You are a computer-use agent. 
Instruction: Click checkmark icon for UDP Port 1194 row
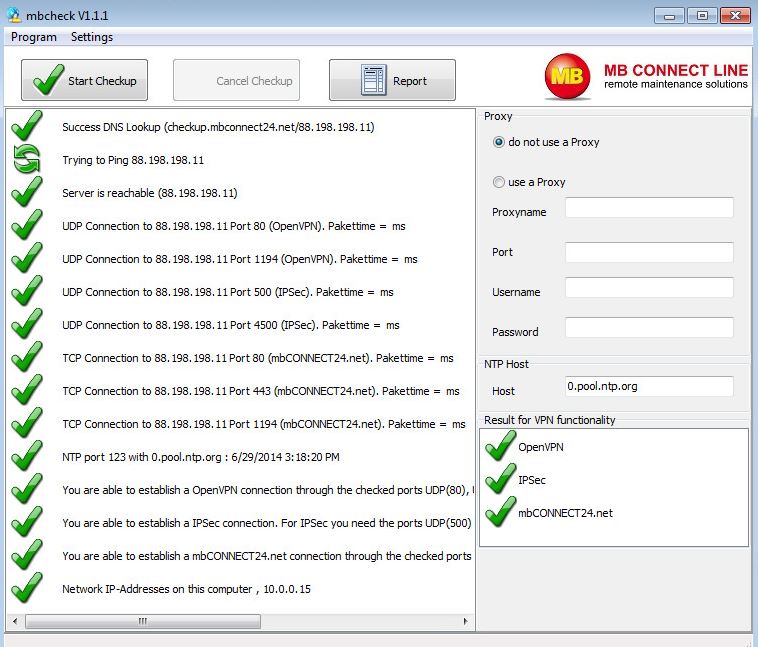click(28, 257)
